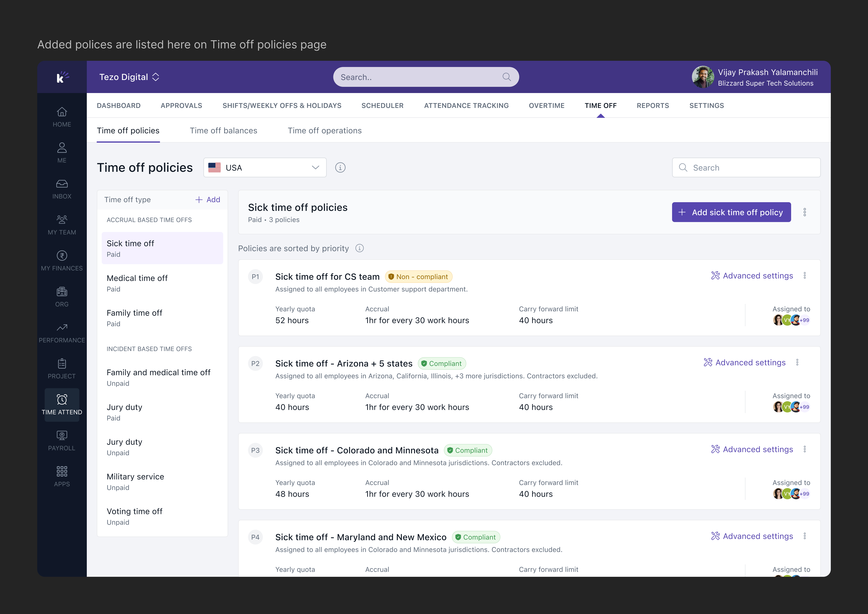Viewport: 868px width, 614px height.
Task: Click Add sick time off policy button
Action: [x=732, y=212]
